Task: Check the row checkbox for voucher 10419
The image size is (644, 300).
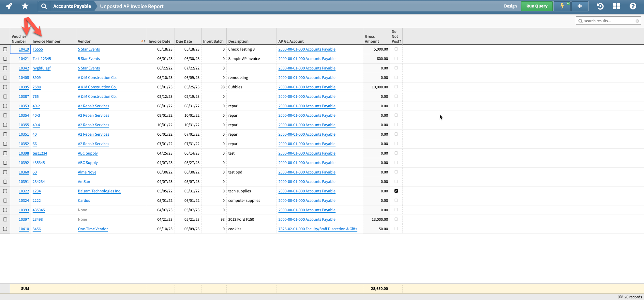Action: point(5,49)
